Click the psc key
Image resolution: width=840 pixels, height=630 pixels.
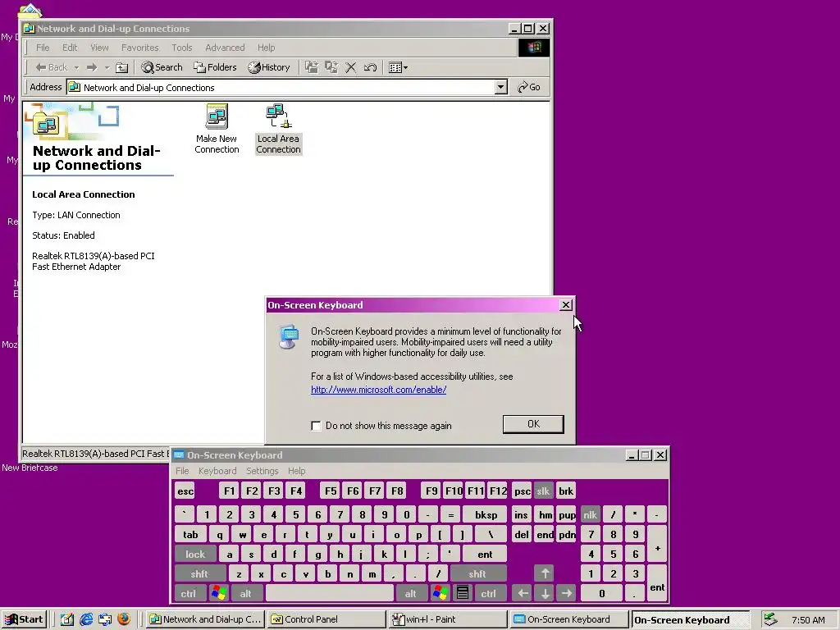coord(522,491)
